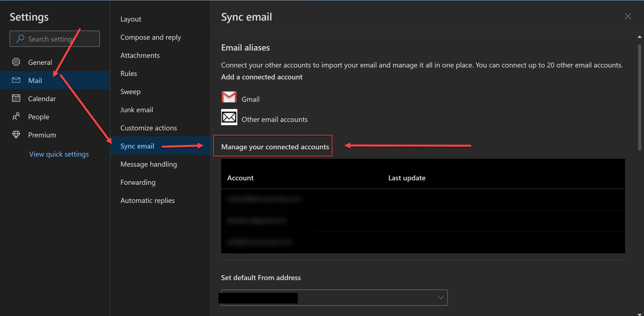Close the Settings dialog with X

tap(628, 16)
